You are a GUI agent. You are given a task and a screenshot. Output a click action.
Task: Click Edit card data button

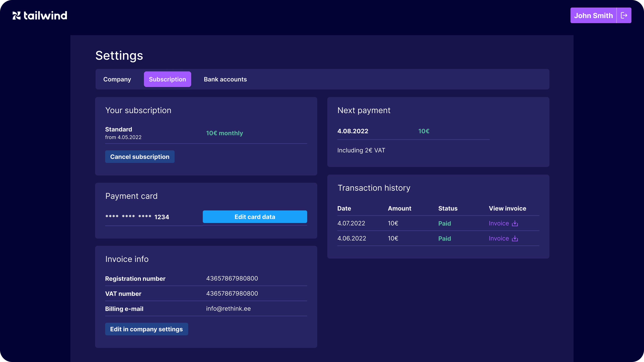[x=255, y=217]
